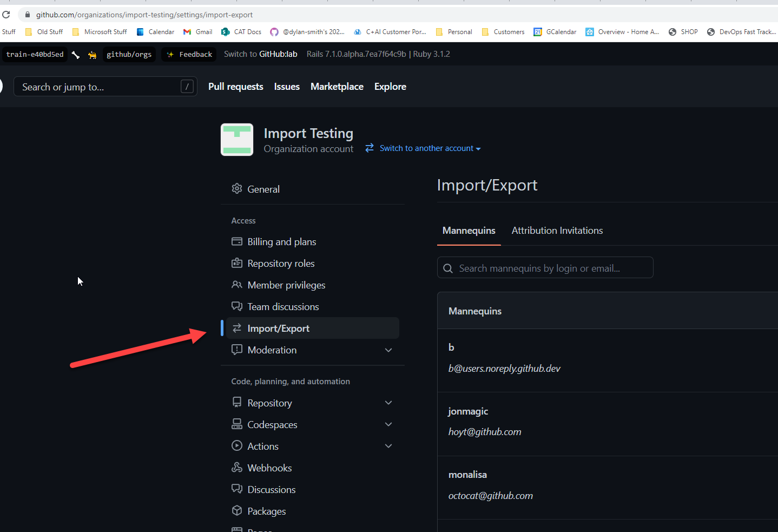Expand the Actions section chevron
The image size is (778, 532).
click(388, 446)
